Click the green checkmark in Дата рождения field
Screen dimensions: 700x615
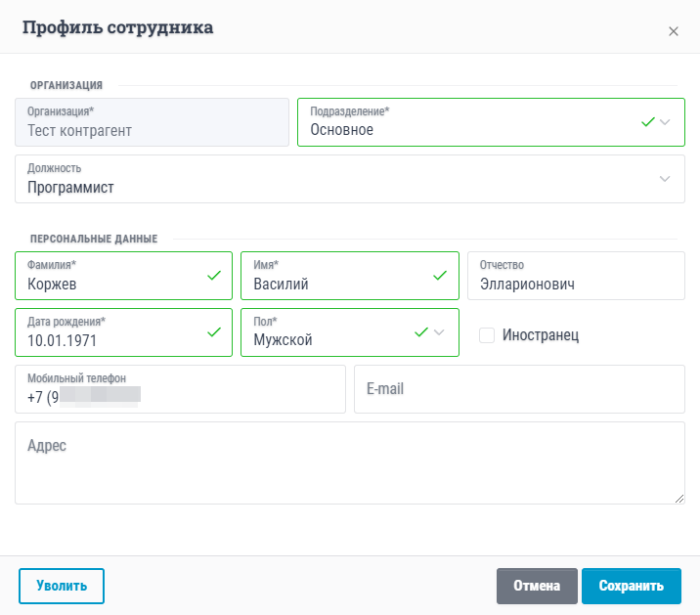pos(213,332)
